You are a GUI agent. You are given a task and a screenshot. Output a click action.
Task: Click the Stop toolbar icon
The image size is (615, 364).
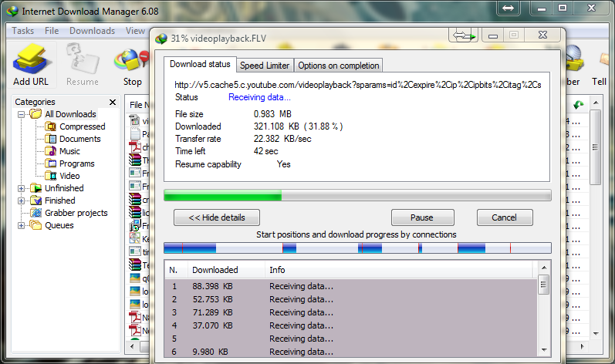tap(132, 60)
